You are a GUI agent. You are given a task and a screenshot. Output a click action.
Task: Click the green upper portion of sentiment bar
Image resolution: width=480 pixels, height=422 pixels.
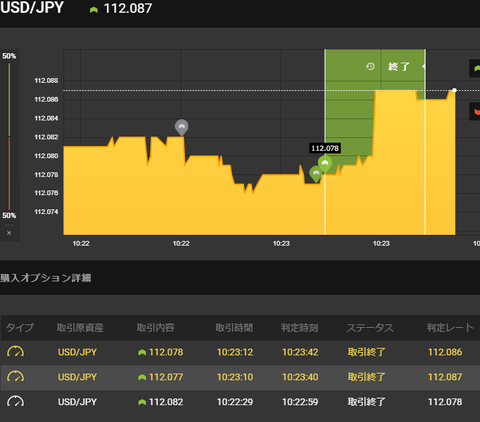tap(9, 99)
